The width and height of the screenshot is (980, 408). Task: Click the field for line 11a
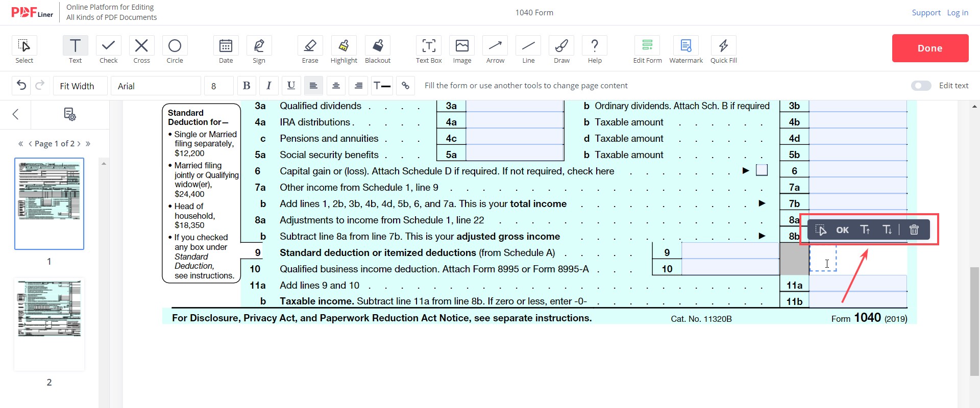(858, 284)
